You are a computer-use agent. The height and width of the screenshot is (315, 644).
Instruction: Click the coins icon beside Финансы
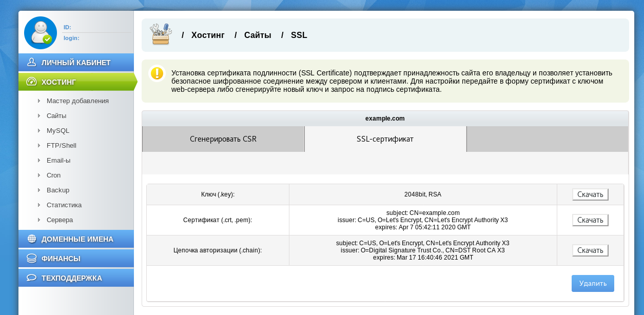click(32, 259)
